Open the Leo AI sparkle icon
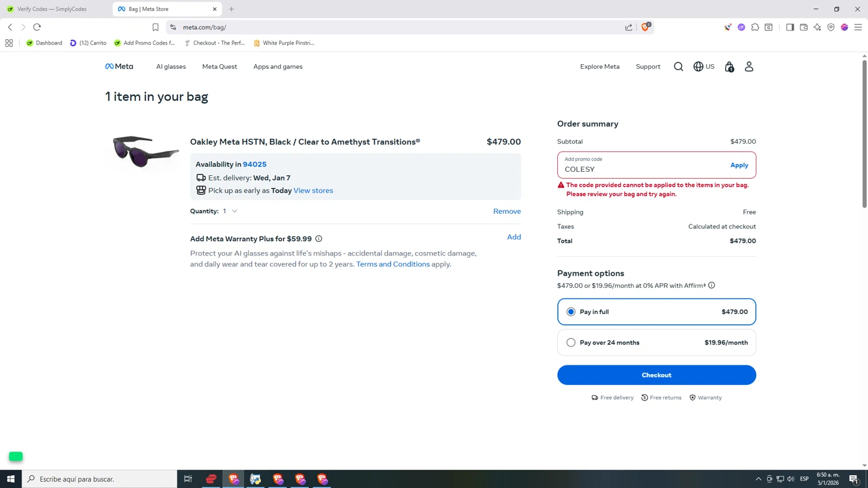 click(817, 27)
